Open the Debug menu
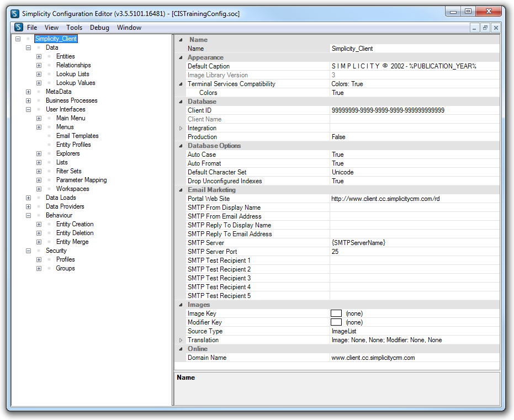This screenshot has width=514, height=420. (x=99, y=28)
